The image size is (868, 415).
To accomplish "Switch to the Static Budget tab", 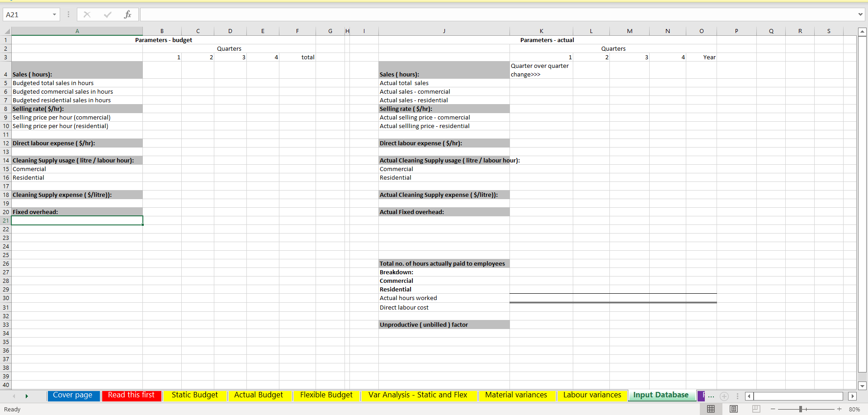I will click(x=195, y=395).
